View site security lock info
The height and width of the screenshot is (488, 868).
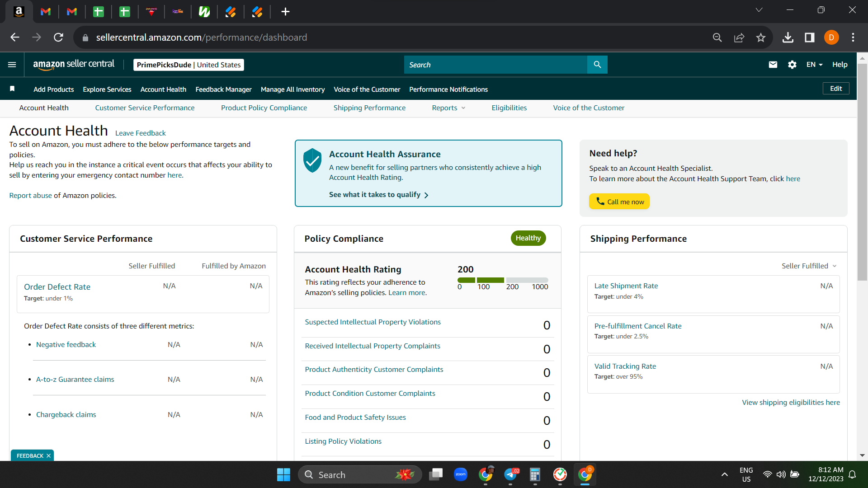(85, 38)
